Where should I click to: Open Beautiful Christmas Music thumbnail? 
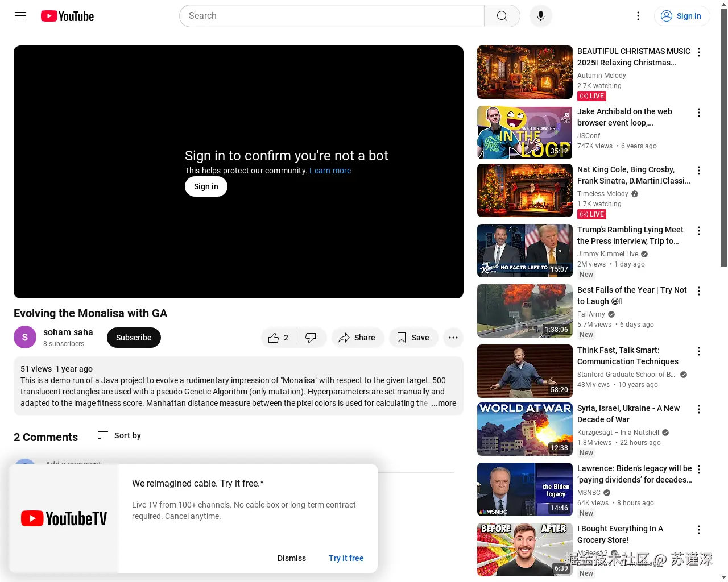coord(525,72)
